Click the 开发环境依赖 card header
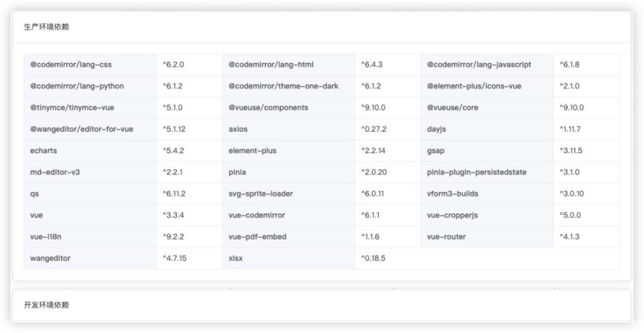This screenshot has height=333, width=644. pyautogui.click(x=322, y=305)
